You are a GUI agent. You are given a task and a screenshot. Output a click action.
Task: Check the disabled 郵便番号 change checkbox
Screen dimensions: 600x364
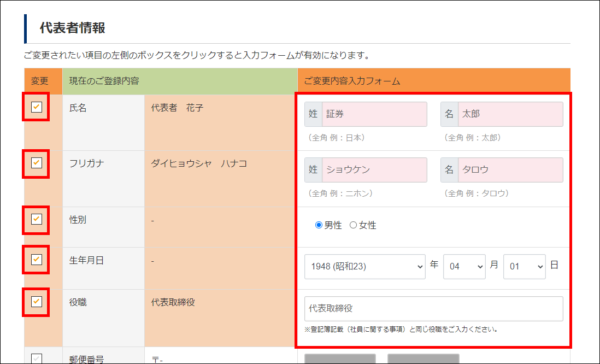[37, 359]
